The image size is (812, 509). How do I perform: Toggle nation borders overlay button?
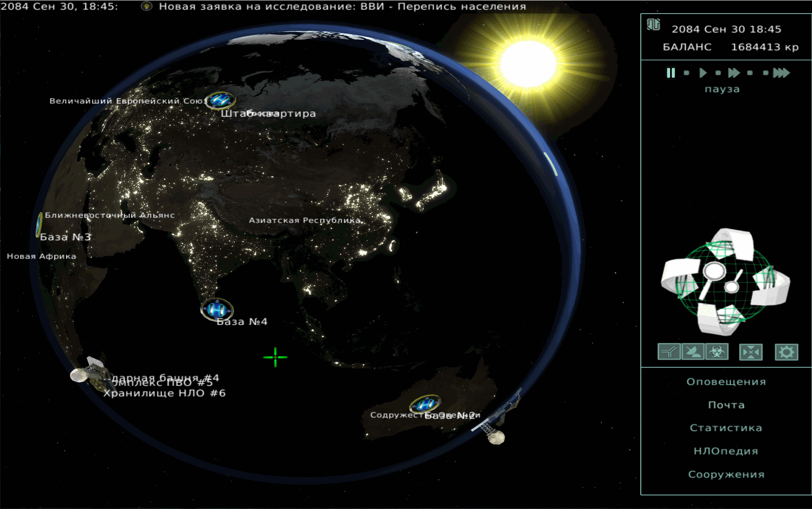pyautogui.click(x=669, y=352)
